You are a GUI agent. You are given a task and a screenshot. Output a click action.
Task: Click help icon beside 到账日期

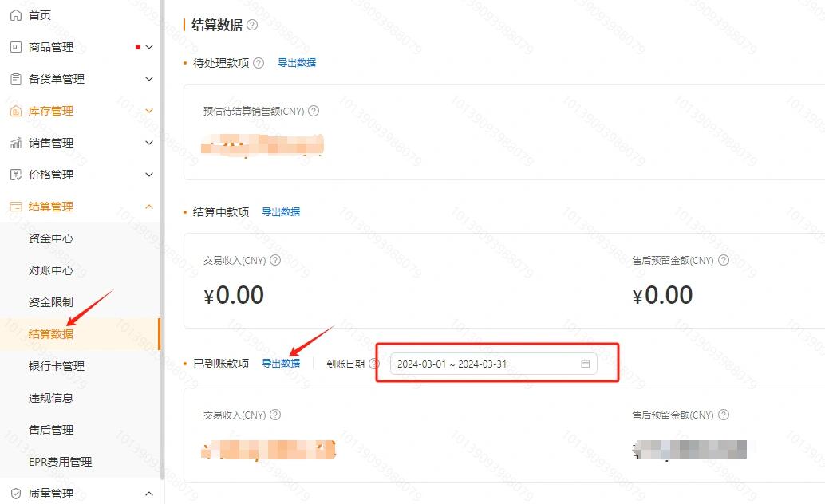(373, 364)
